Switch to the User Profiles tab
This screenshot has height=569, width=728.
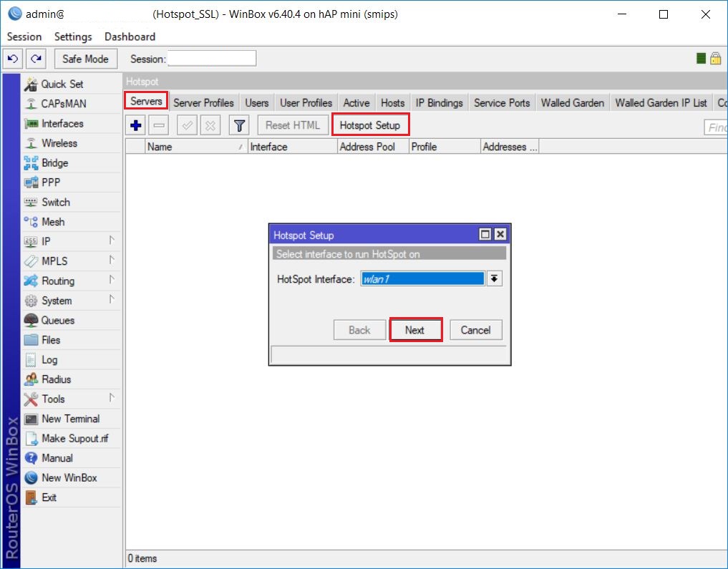pos(306,103)
